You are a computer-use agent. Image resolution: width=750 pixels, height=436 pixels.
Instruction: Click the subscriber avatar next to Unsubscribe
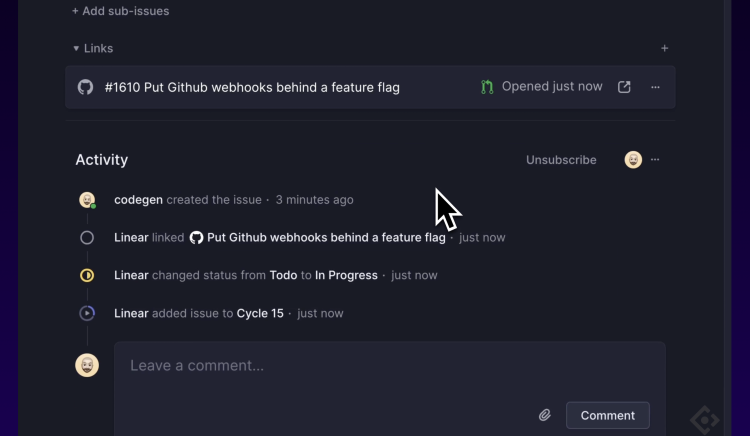633,160
